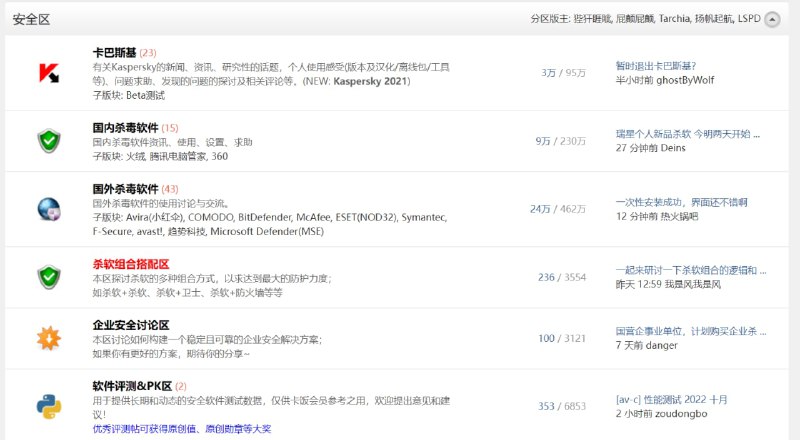
Task: Open Kaspersky 2021 bold link
Action: [370, 81]
